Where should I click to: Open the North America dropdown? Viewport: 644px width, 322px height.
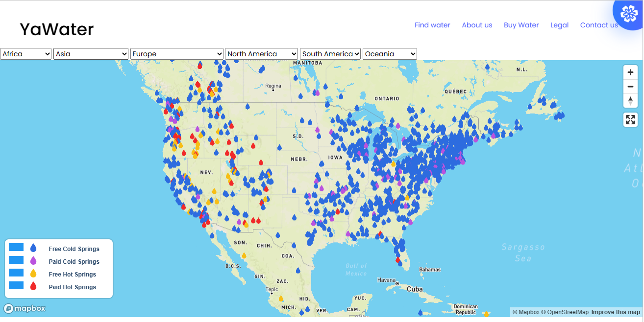click(261, 54)
